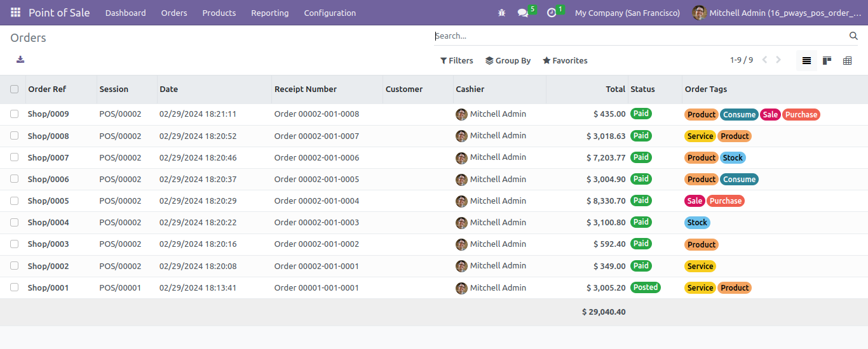Click the export download icon
This screenshot has height=349, width=868.
(20, 60)
